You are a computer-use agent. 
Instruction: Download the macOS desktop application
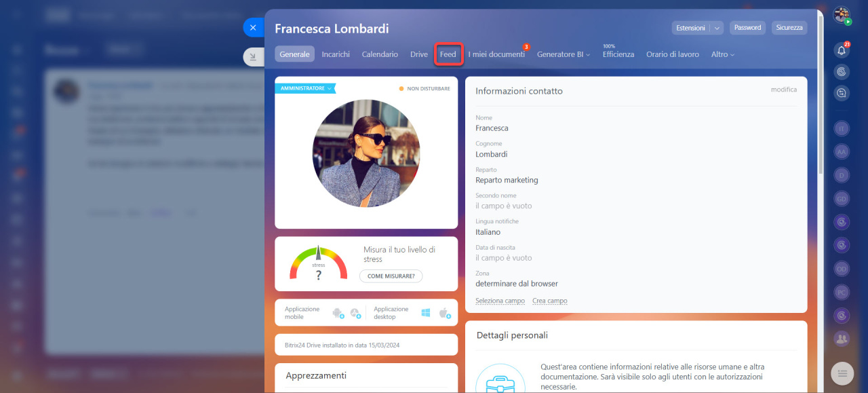[444, 313]
